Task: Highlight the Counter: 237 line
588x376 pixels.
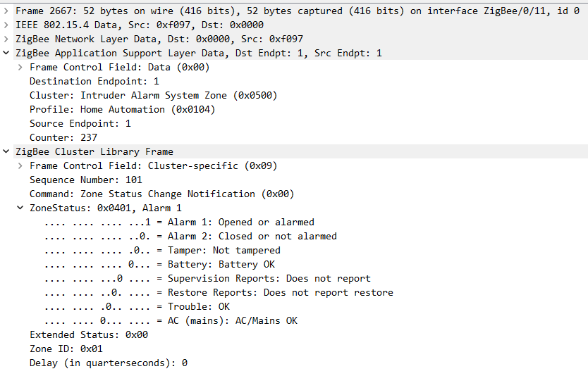Action: [x=63, y=138]
